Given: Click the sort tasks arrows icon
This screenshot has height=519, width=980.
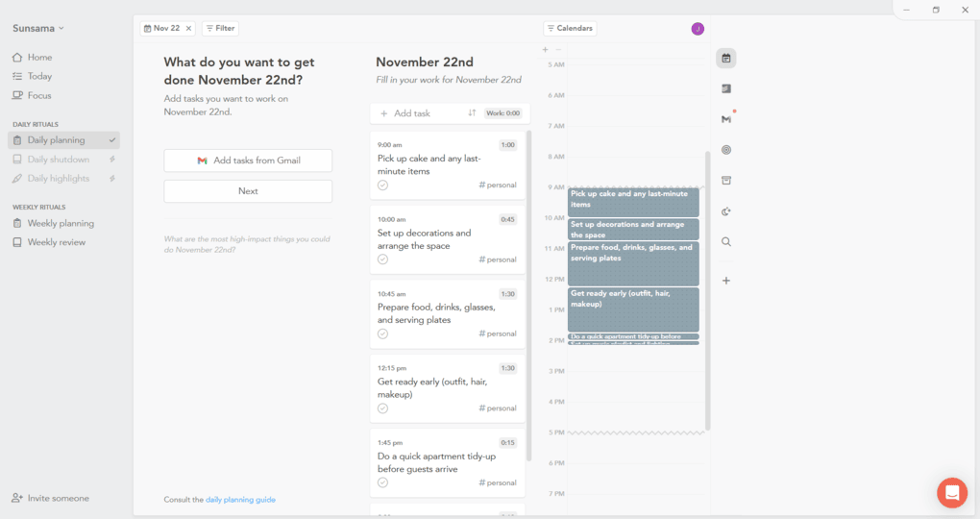Looking at the screenshot, I should click(472, 113).
